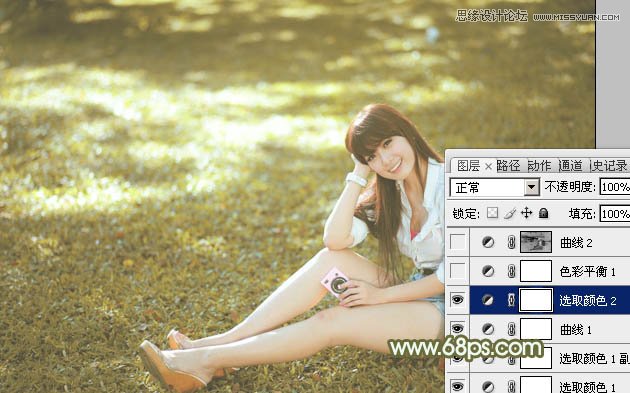Click the adjustment icon of 曲线 2
Viewport: 630px width, 393px height.
pyautogui.click(x=488, y=242)
